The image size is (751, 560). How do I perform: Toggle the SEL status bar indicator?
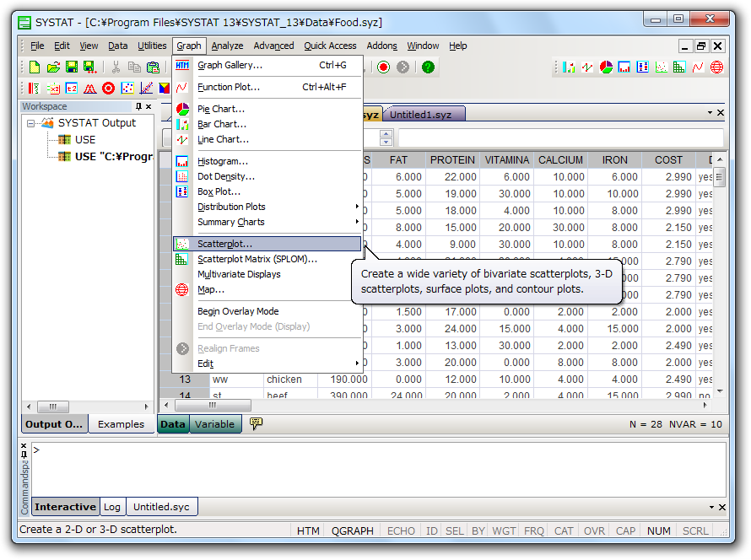[x=455, y=530]
